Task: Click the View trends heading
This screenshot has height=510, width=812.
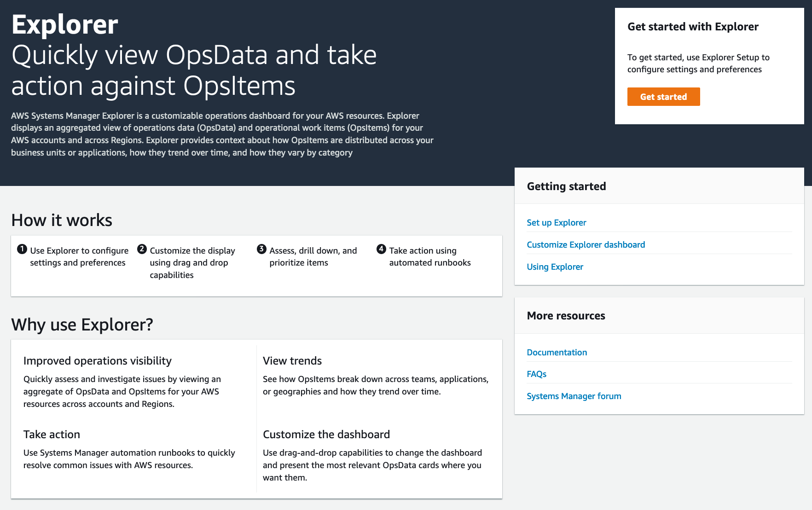Action: (x=292, y=361)
